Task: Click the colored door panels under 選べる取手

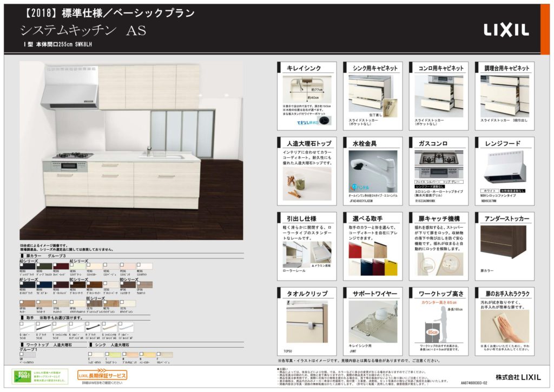Action: pos(373,258)
